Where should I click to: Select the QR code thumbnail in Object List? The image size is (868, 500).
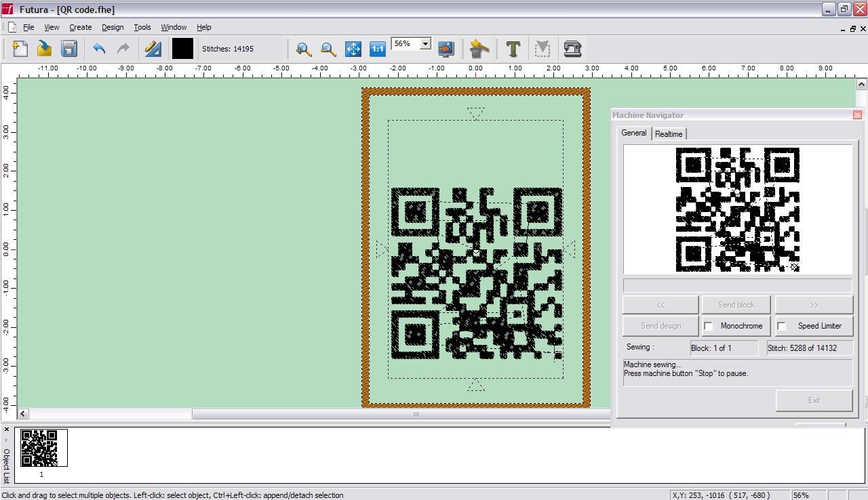point(43,447)
